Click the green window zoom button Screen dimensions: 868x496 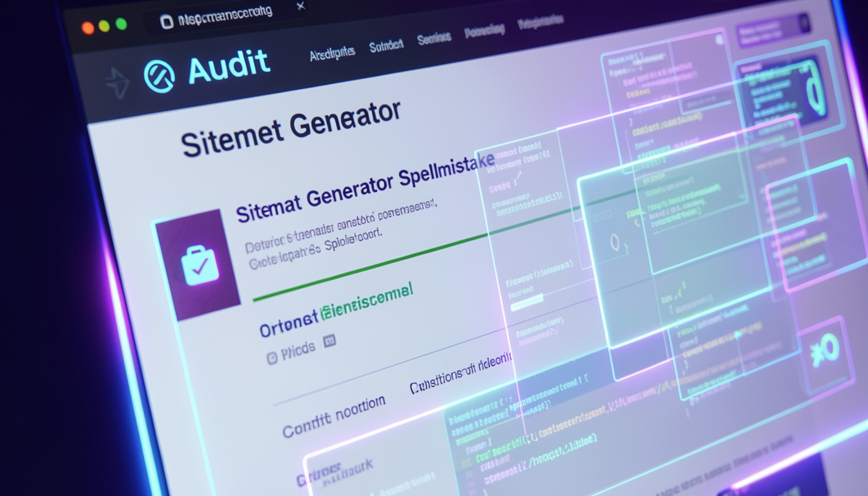click(121, 24)
